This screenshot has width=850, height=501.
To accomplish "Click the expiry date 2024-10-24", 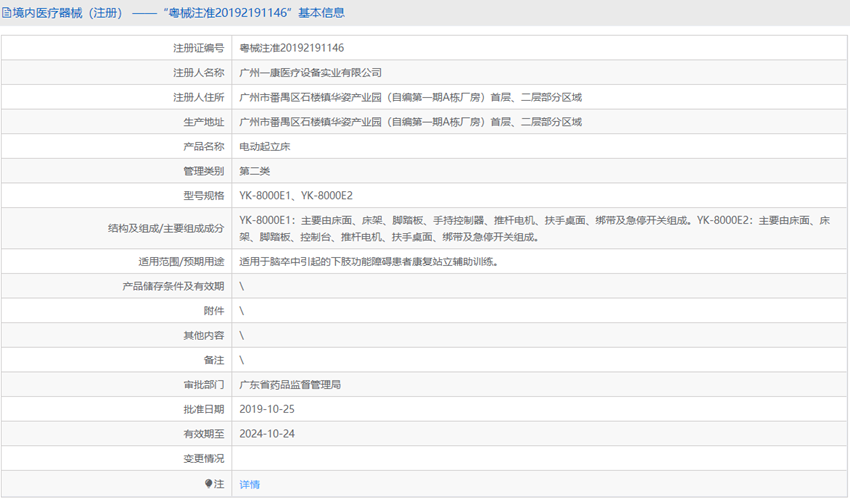I will [267, 433].
